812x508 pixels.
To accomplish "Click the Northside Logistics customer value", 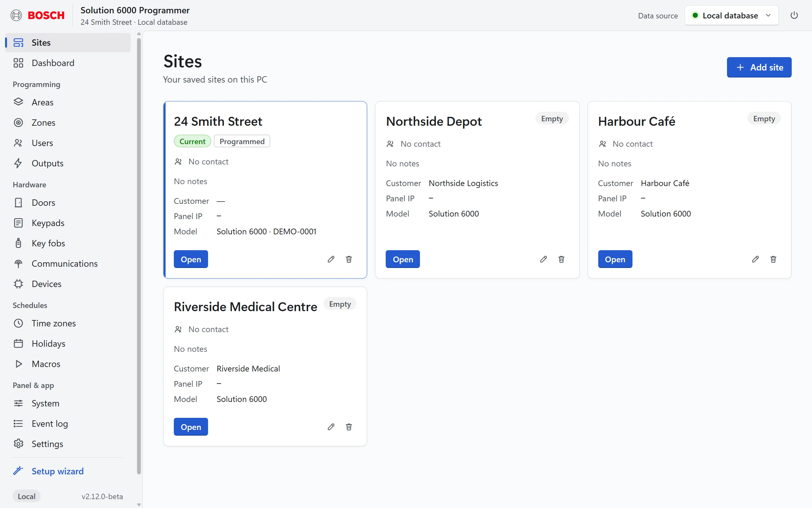I will pos(463,183).
